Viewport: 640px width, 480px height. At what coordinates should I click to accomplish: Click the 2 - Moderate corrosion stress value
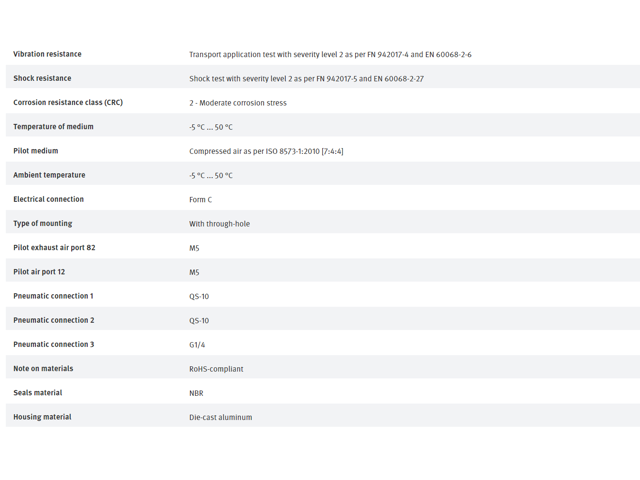point(238,103)
